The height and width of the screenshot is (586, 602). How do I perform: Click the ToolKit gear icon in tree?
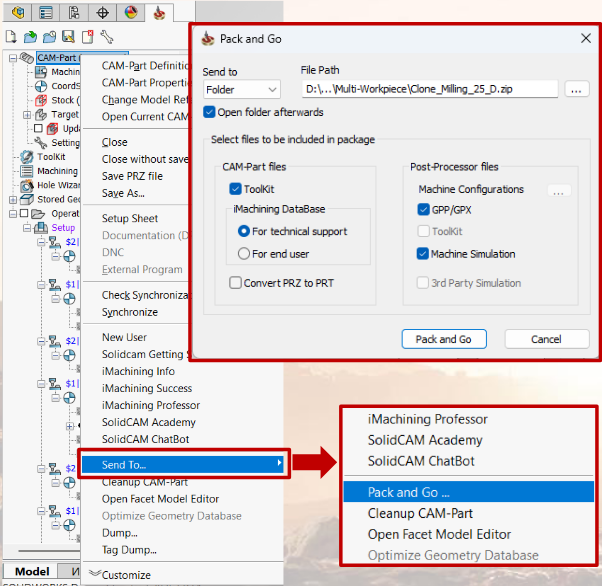pos(26,157)
